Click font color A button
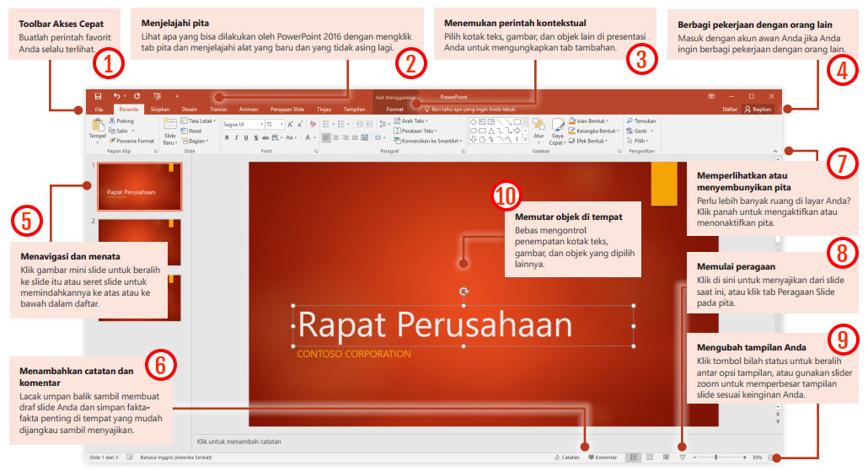The height and width of the screenshot is (471, 868). tap(308, 137)
